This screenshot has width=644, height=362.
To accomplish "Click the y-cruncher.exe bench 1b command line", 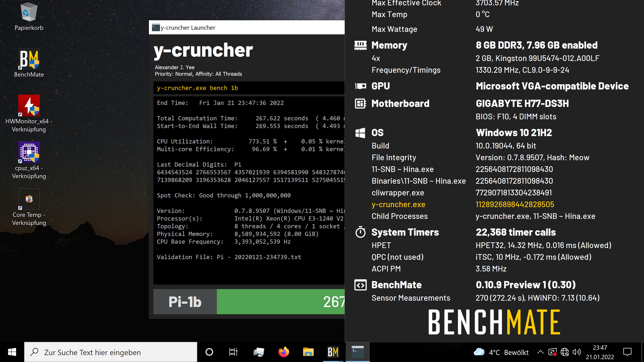I will [x=198, y=88].
